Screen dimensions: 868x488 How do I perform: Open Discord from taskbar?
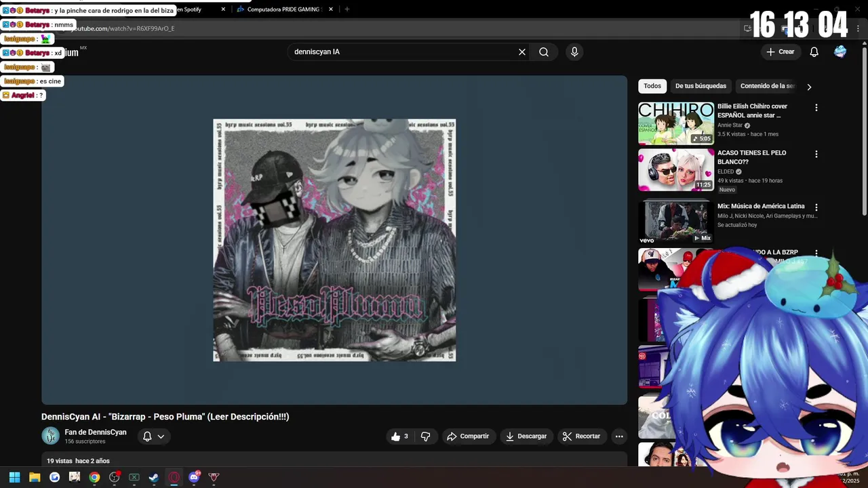[x=194, y=477]
